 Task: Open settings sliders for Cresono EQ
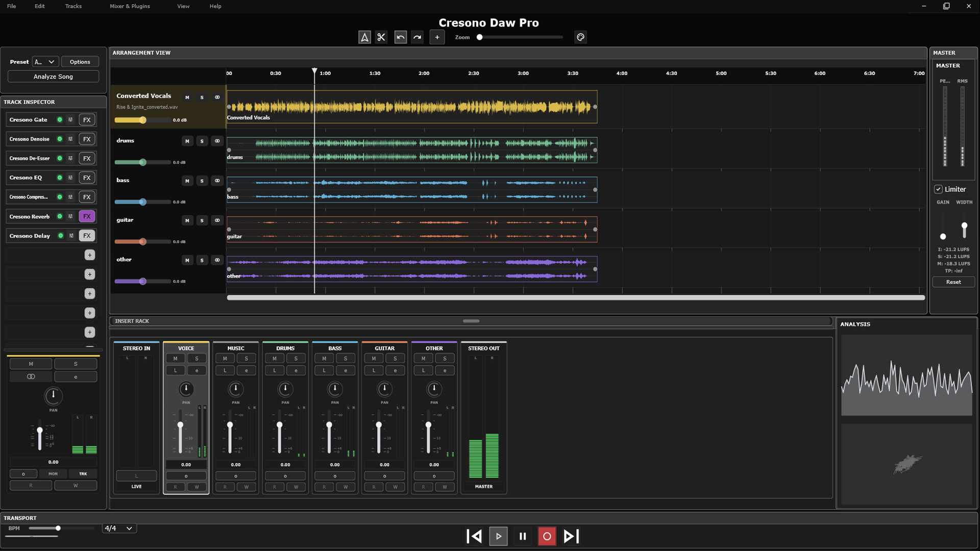[x=70, y=178]
